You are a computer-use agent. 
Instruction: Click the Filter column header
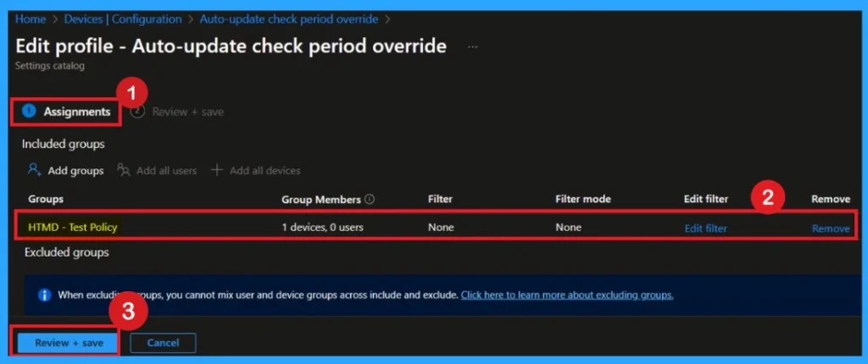pos(440,199)
